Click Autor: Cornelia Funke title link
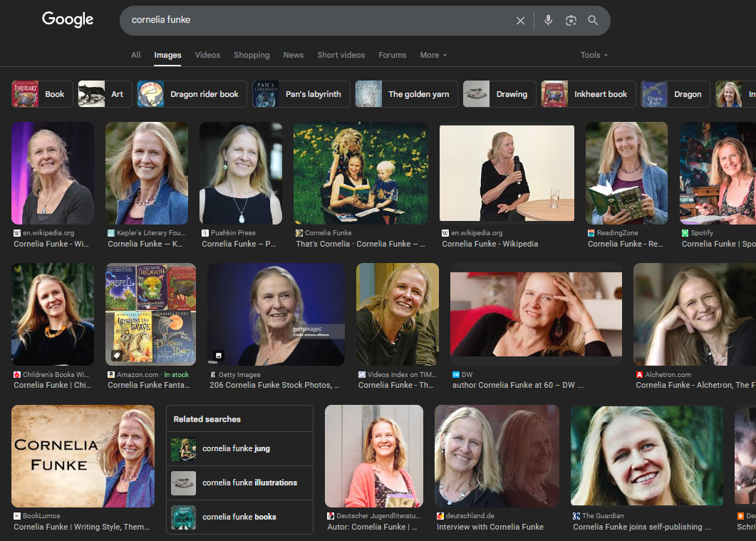Image resolution: width=756 pixels, height=541 pixels. pyautogui.click(x=372, y=527)
